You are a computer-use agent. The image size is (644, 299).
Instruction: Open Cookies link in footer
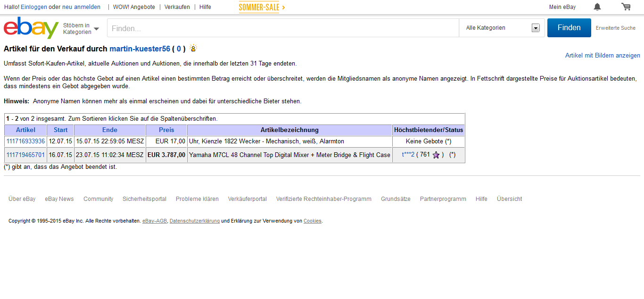click(313, 221)
